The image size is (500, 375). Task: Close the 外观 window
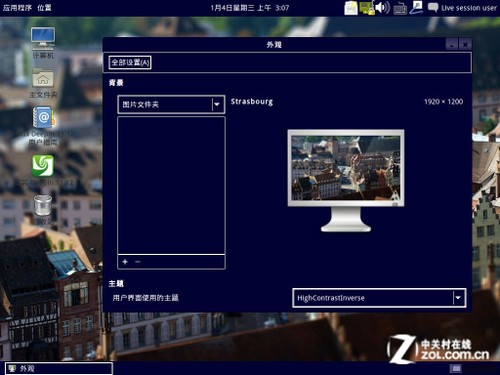[x=465, y=44]
